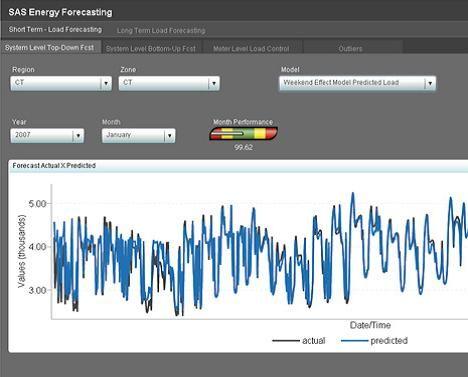Click the SAS Energy Forecasting title
This screenshot has width=468, height=377.
[x=60, y=12]
